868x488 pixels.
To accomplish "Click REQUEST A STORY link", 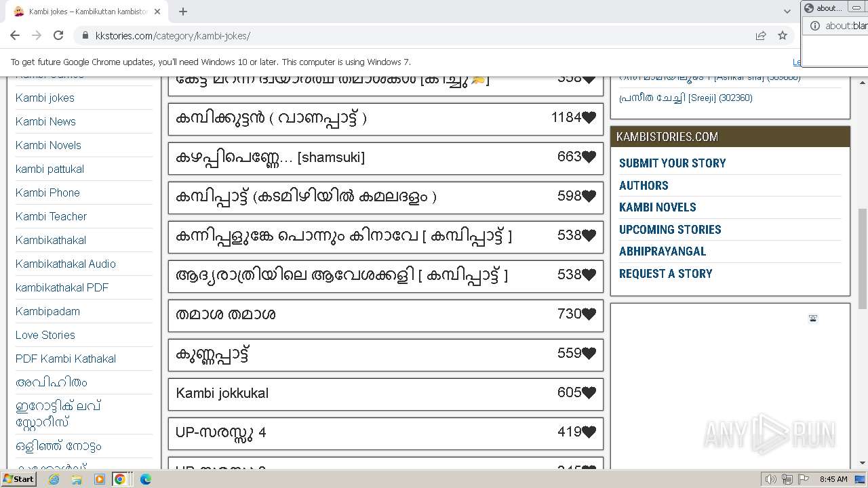I will point(665,274).
